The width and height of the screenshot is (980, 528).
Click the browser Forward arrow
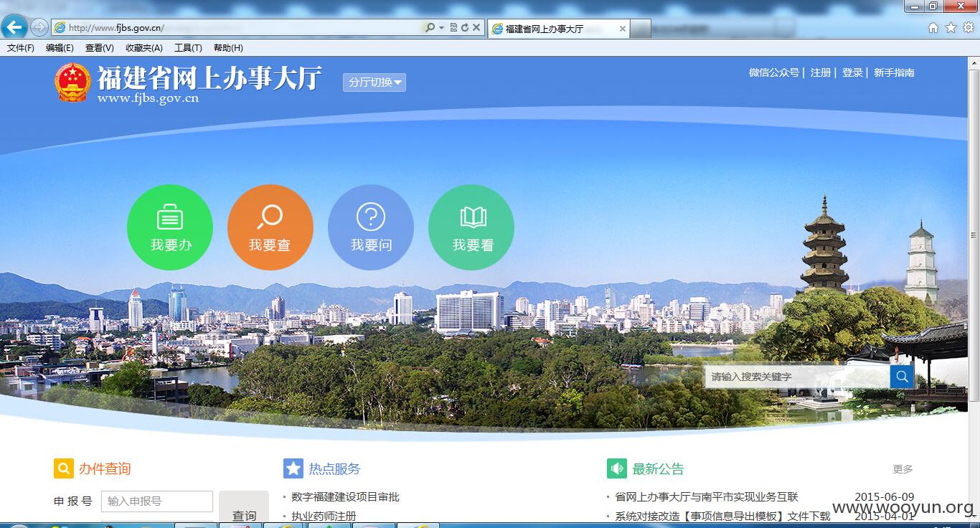39,27
